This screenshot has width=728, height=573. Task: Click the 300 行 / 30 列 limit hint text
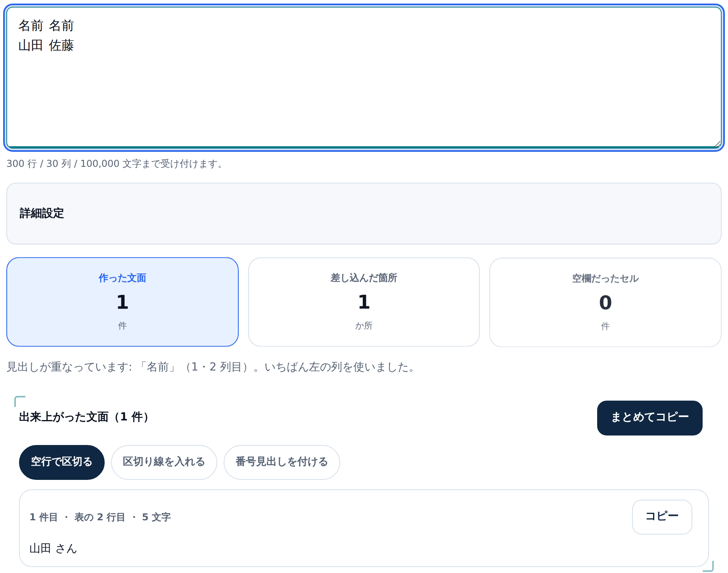(115, 164)
